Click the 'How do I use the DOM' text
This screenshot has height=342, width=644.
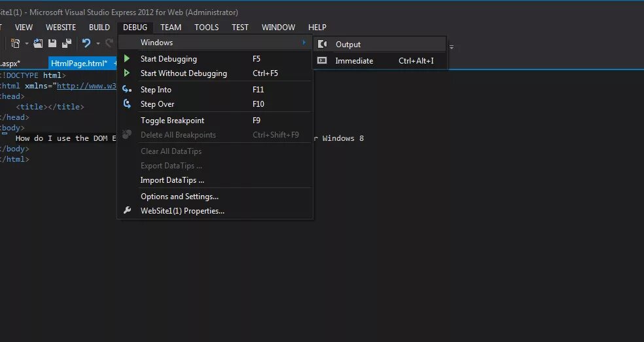pos(62,138)
